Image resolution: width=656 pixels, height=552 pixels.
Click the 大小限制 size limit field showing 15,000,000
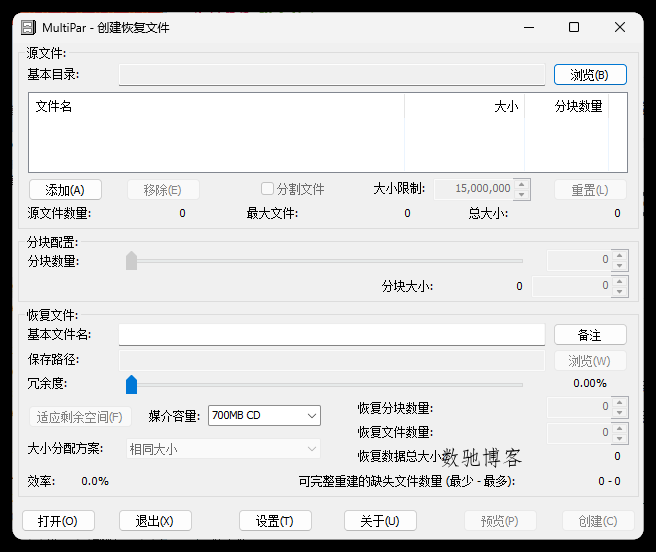(x=475, y=189)
